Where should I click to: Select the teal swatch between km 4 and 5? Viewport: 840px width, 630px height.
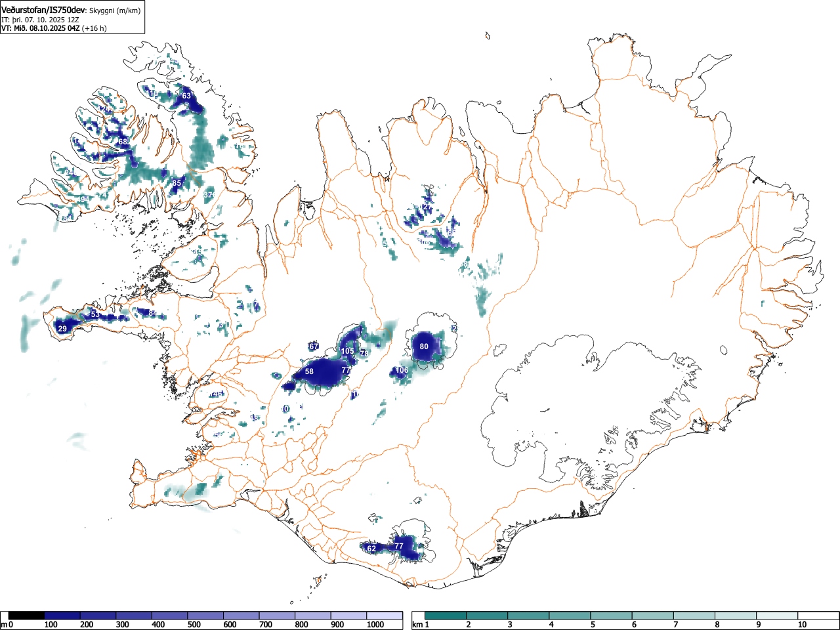[570, 616]
